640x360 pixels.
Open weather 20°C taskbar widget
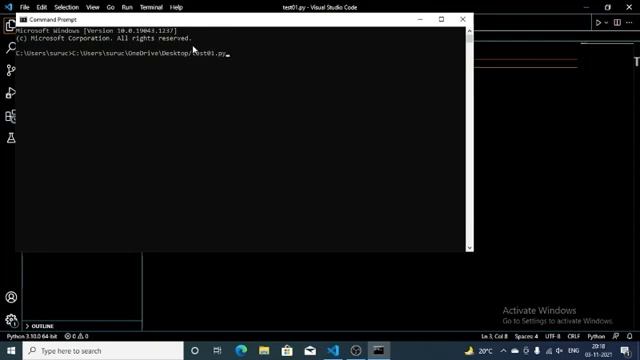tap(479, 351)
